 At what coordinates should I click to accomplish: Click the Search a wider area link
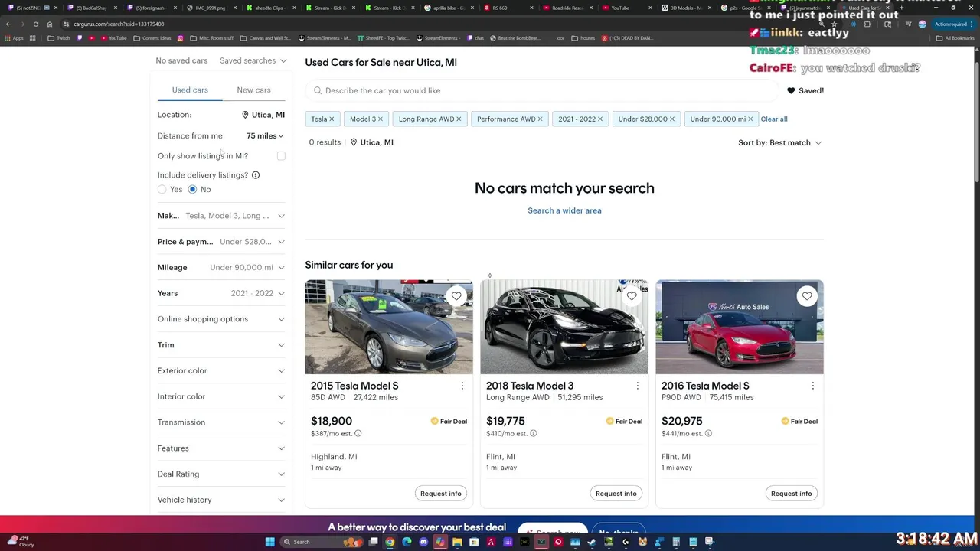coord(564,210)
